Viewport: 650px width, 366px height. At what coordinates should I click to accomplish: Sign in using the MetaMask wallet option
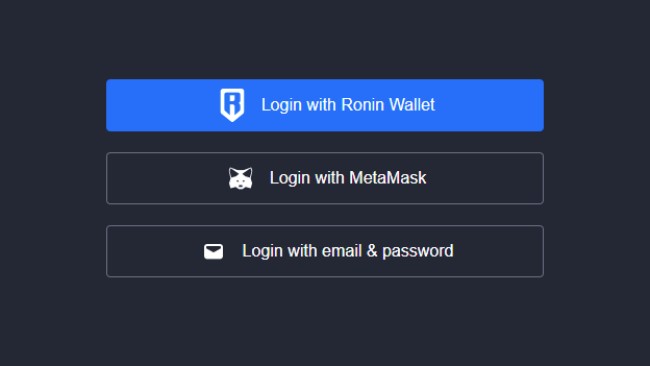(x=325, y=178)
